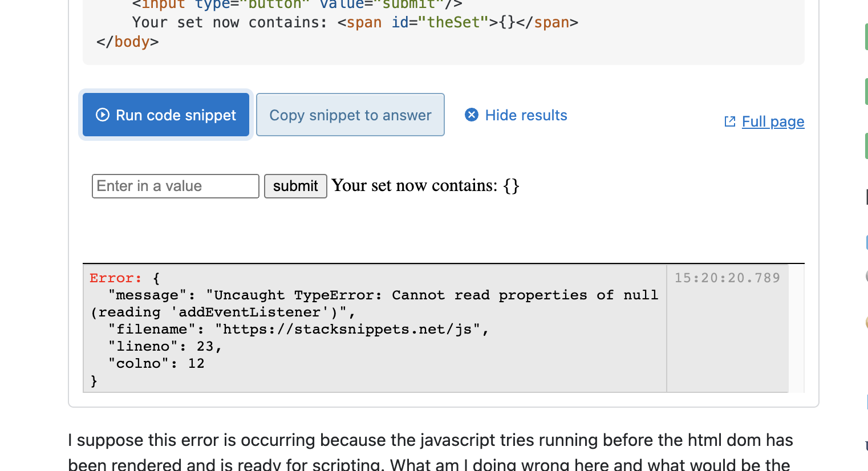Select the Hide results link text

[526, 115]
